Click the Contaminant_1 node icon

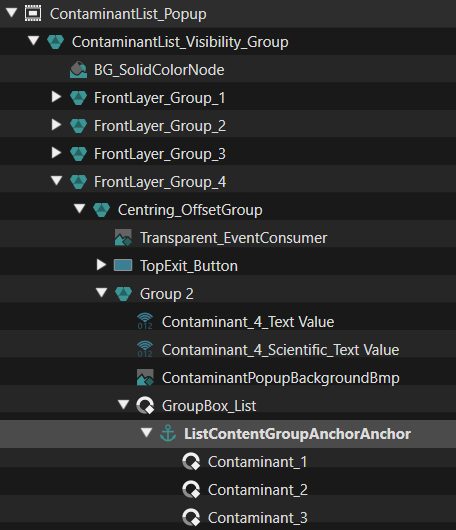click(191, 462)
